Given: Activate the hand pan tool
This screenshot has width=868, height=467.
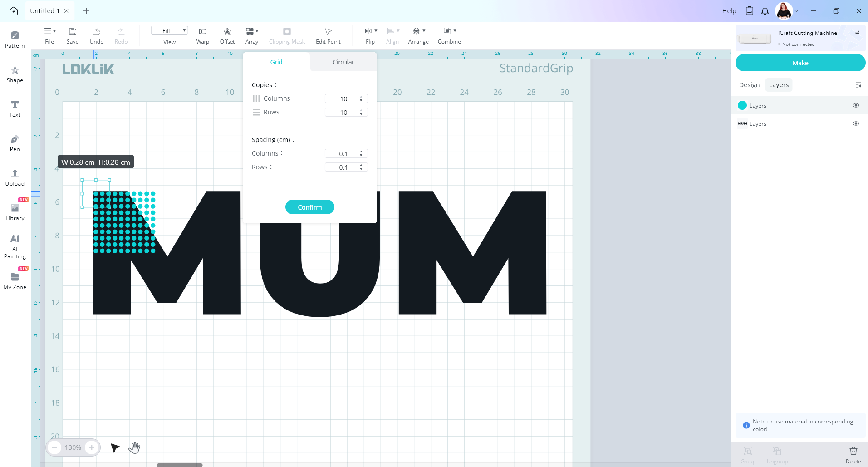Looking at the screenshot, I should 134,447.
